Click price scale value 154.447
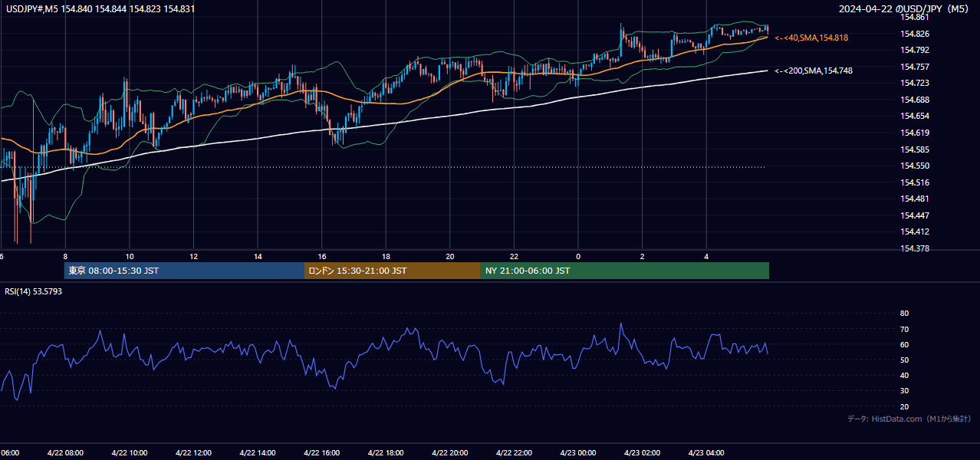This screenshot has width=980, height=460. point(915,215)
